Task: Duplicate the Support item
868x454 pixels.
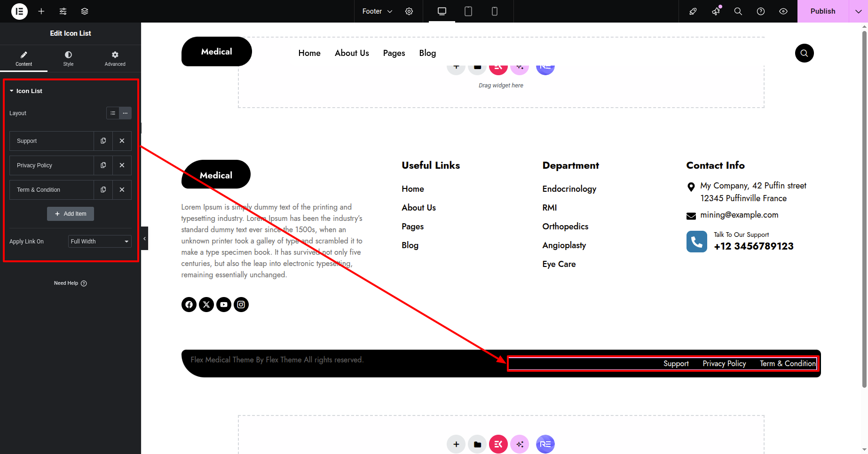Action: (x=103, y=141)
